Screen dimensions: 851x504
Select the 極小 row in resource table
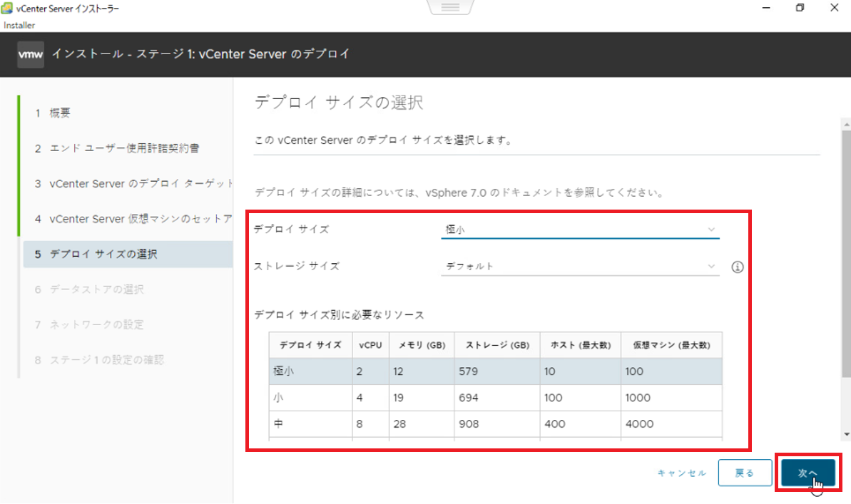(495, 371)
